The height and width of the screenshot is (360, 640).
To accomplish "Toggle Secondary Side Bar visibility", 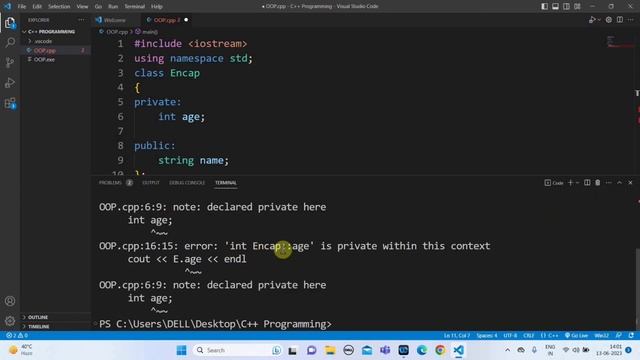I will [x=567, y=6].
